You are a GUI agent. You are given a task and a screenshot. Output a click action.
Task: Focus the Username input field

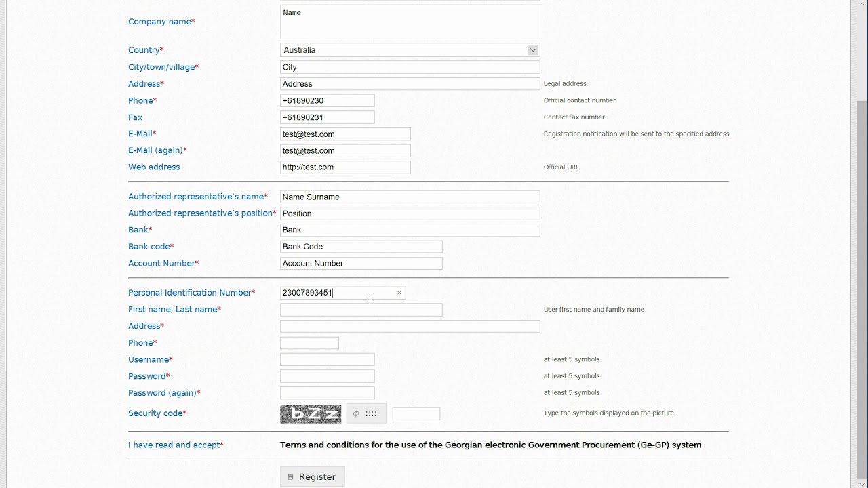point(327,359)
